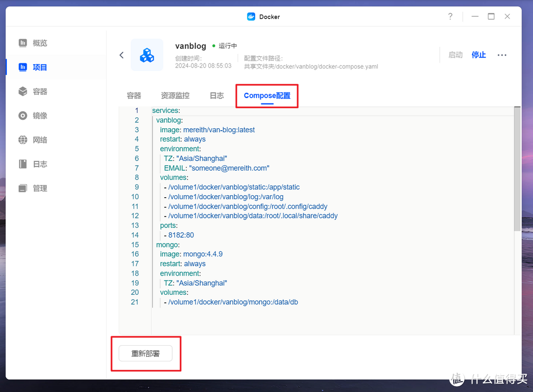Open the 镜像 images sidebar icon
Screen dimensions: 533x392
pyautogui.click(x=23, y=115)
